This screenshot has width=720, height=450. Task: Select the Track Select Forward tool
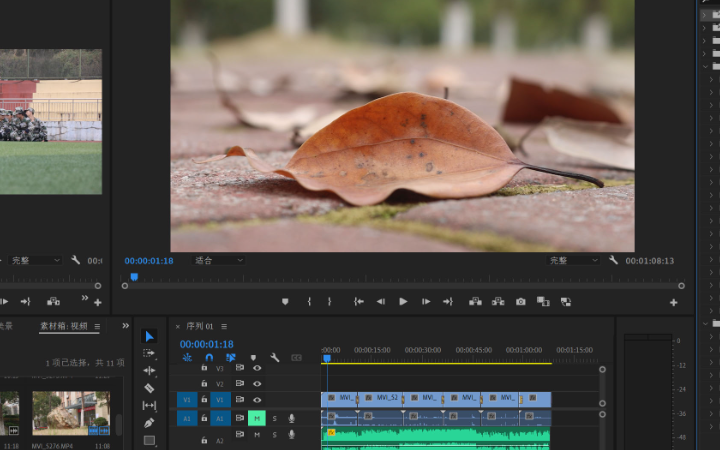pyautogui.click(x=149, y=354)
